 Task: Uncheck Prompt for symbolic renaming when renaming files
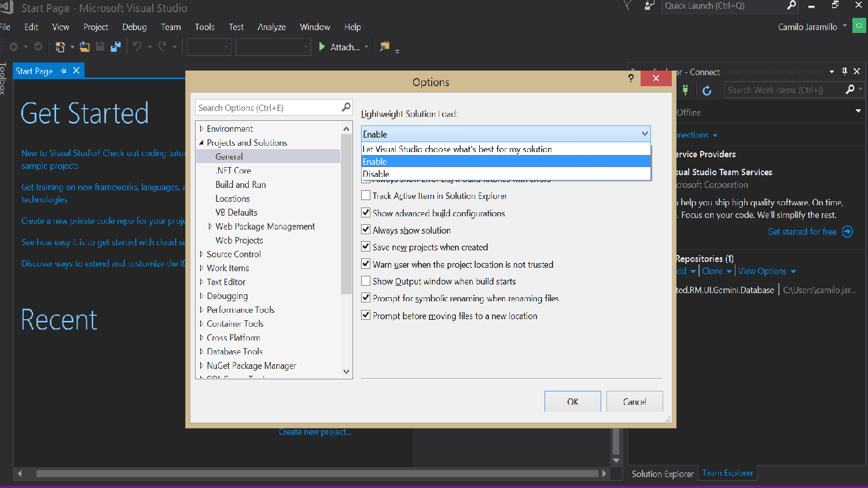click(366, 298)
